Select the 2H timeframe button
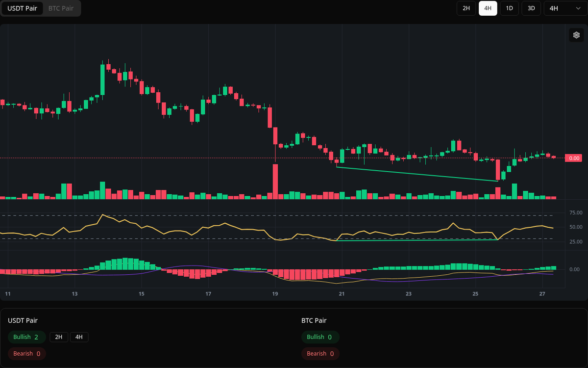The width and height of the screenshot is (588, 368). pyautogui.click(x=466, y=8)
